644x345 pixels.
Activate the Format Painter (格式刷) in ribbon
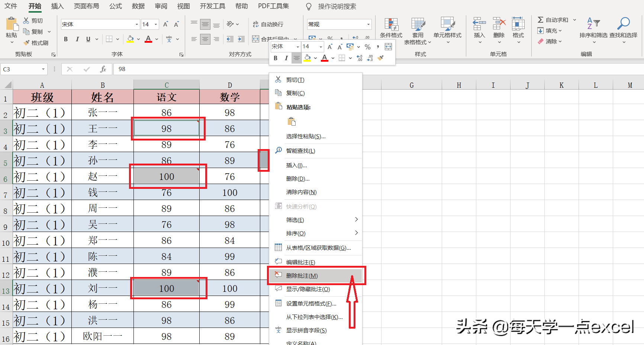36,43
